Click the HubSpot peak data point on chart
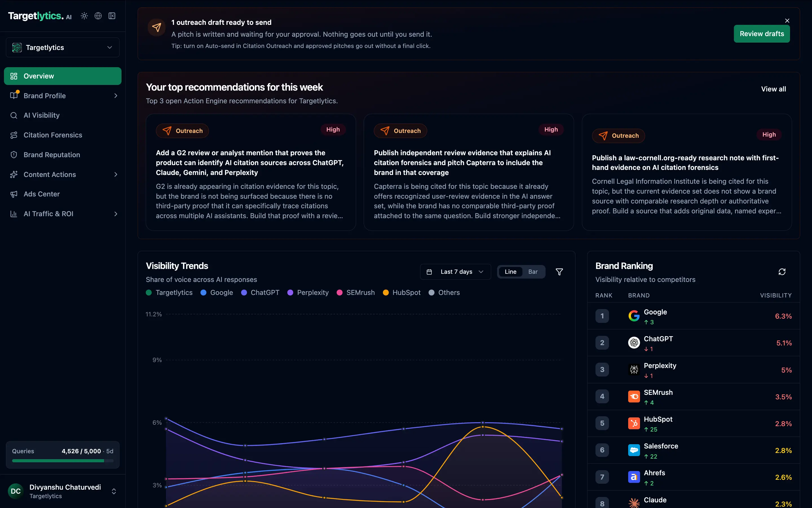The height and width of the screenshot is (508, 812). 482,427
